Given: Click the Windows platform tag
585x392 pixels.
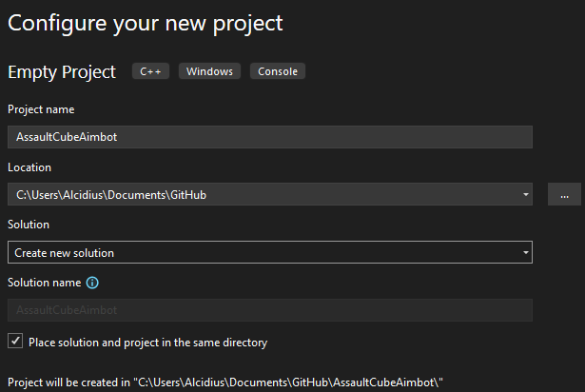Looking at the screenshot, I should [x=209, y=71].
